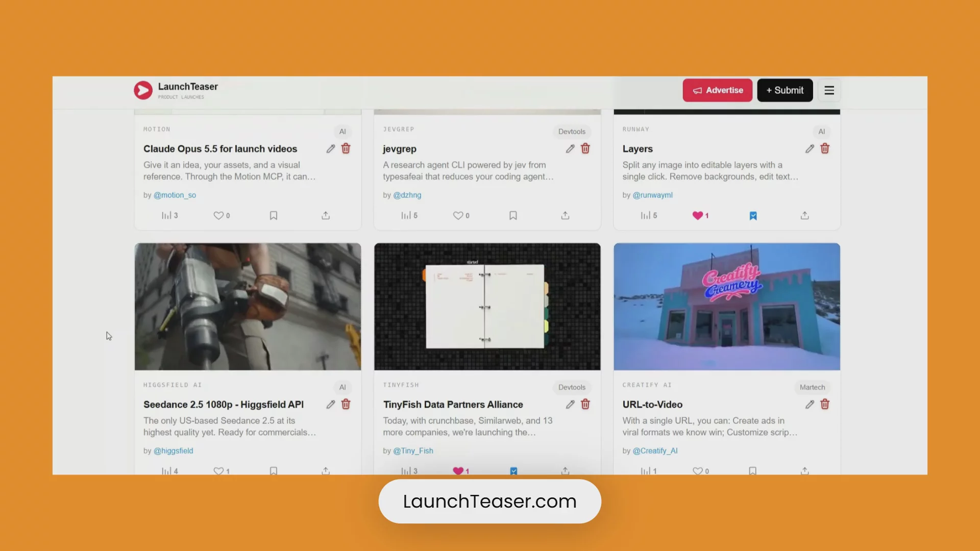Edit the TinyFish Data Partners Alliance post
The height and width of the screenshot is (551, 980).
(570, 404)
